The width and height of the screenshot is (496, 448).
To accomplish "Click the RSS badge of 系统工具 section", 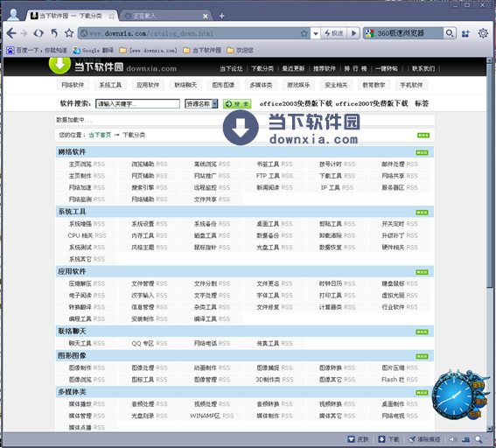I will point(422,213).
